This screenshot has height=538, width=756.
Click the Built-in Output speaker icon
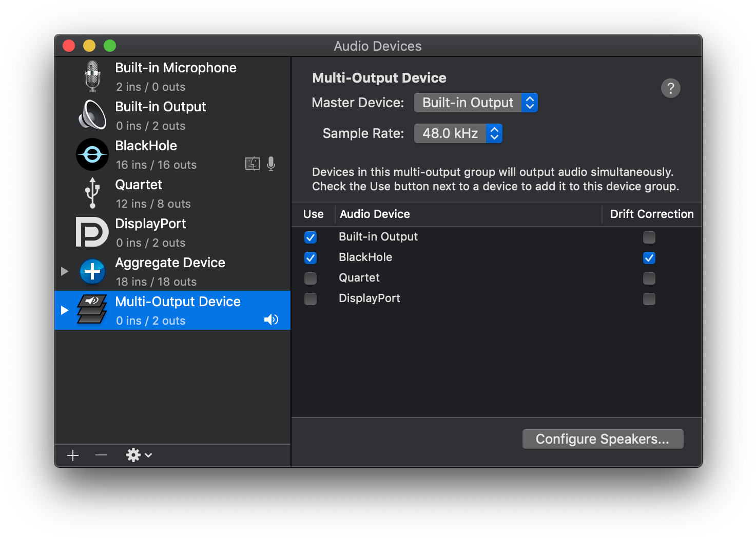coord(92,115)
